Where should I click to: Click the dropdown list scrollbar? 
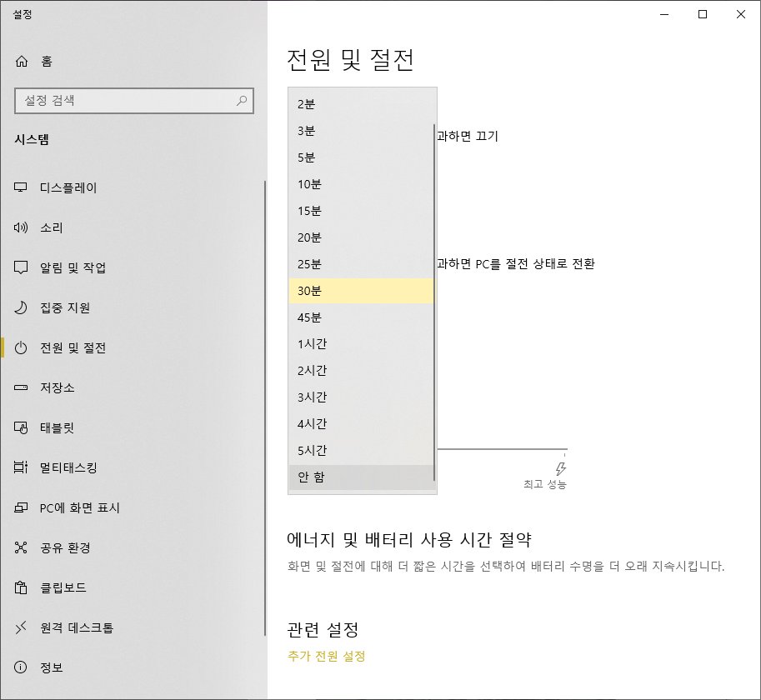click(x=434, y=302)
